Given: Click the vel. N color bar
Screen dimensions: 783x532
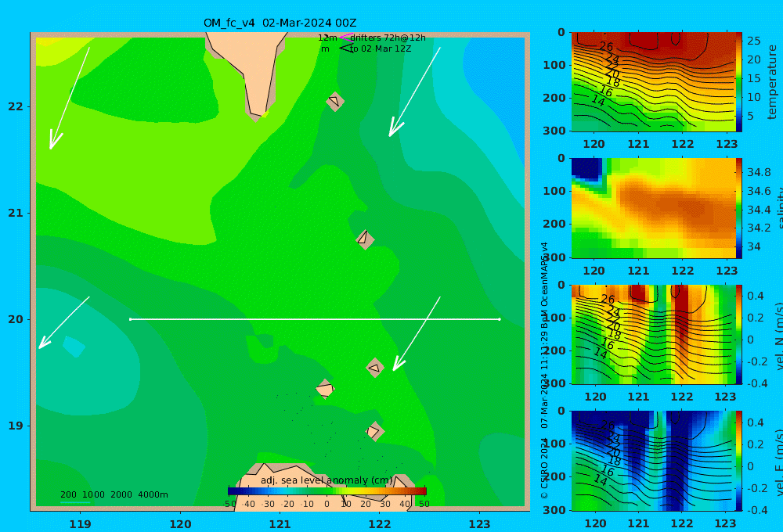Looking at the screenshot, I should [739, 334].
